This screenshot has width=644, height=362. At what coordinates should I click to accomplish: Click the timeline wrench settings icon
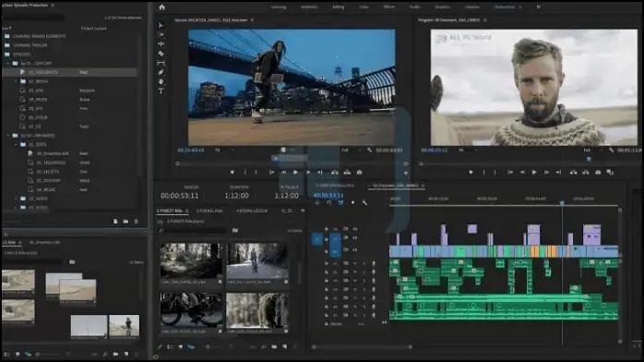(x=364, y=202)
